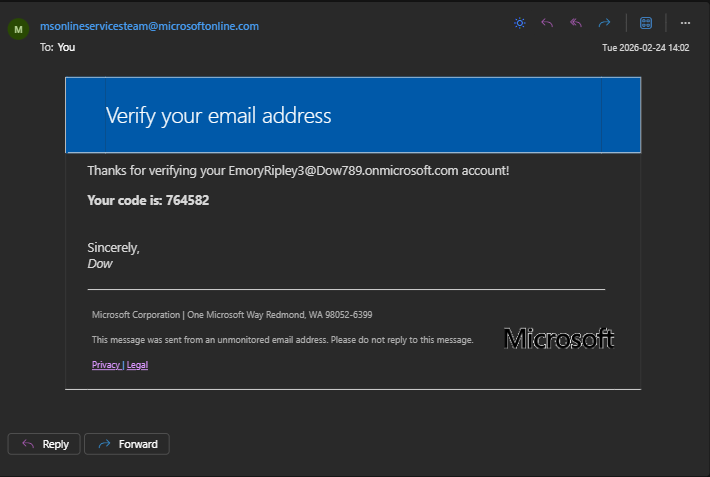Viewport: 710px width, 477px height.
Task: Click the EmoryRipley3@Dow789.onmicrosoft.com address text
Action: pos(343,171)
